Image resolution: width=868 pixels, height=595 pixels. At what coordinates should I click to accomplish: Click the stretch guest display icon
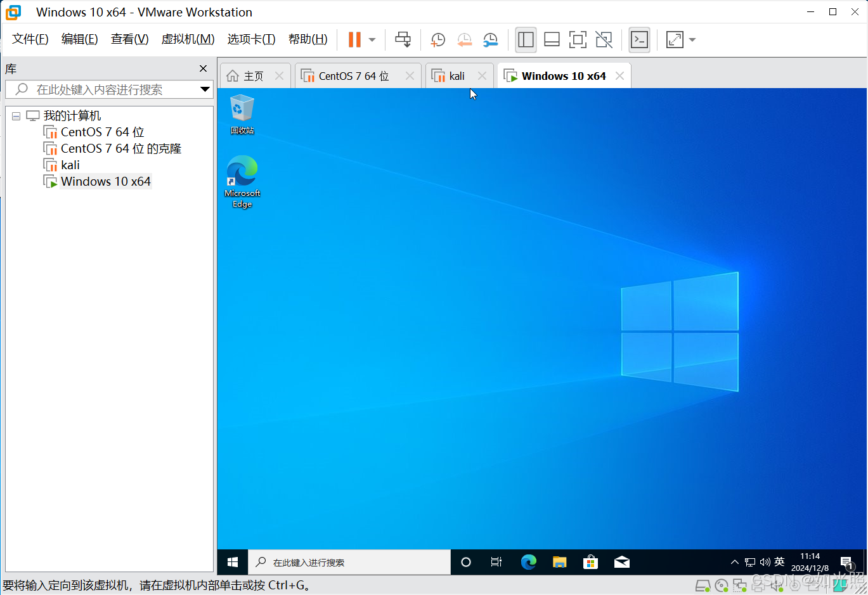point(675,40)
